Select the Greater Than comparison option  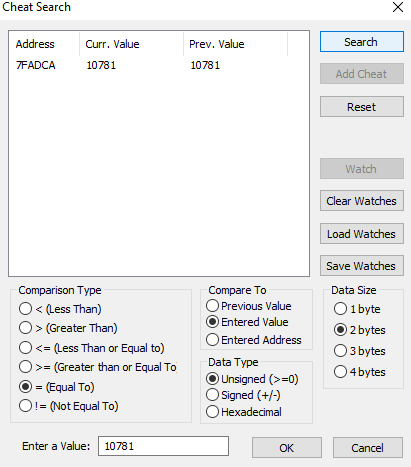68,328
